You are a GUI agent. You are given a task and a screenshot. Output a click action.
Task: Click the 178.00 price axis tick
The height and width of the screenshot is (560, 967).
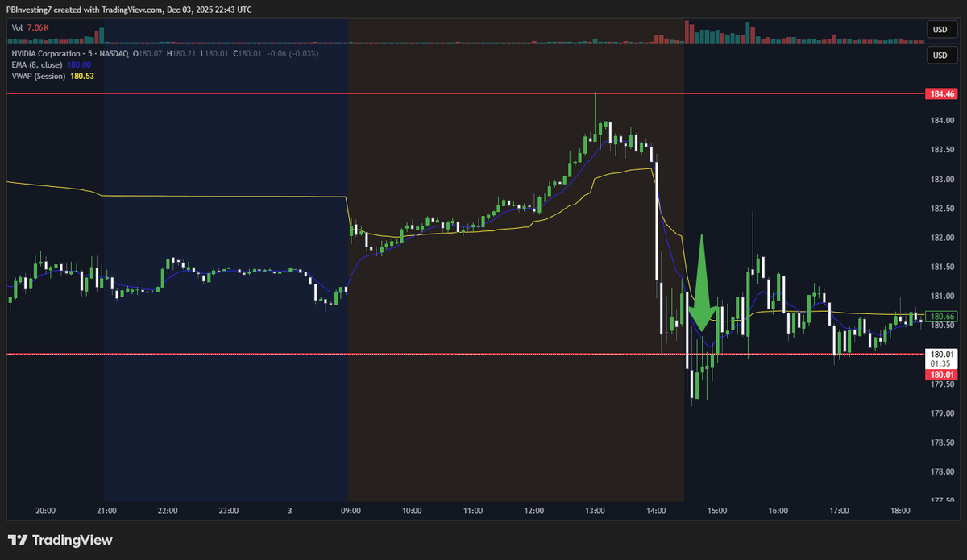943,472
